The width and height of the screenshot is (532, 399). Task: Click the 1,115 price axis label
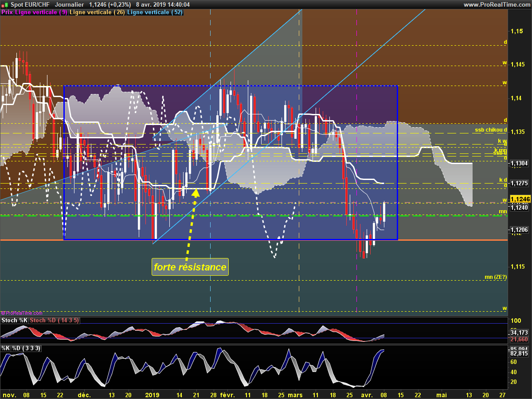tap(517, 266)
